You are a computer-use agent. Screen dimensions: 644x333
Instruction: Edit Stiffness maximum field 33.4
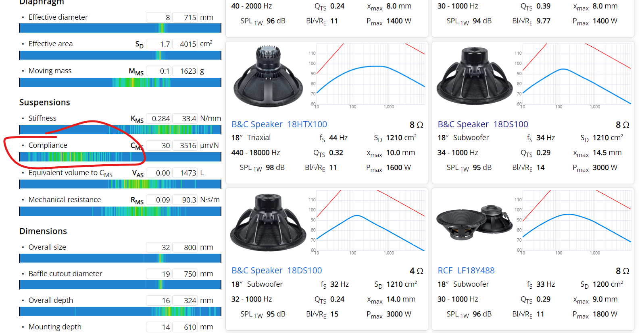pos(185,118)
